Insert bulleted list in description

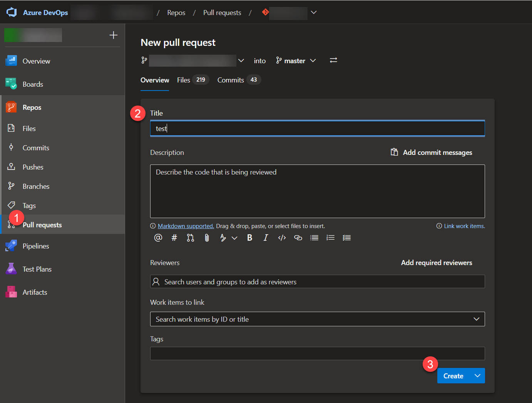tap(314, 238)
